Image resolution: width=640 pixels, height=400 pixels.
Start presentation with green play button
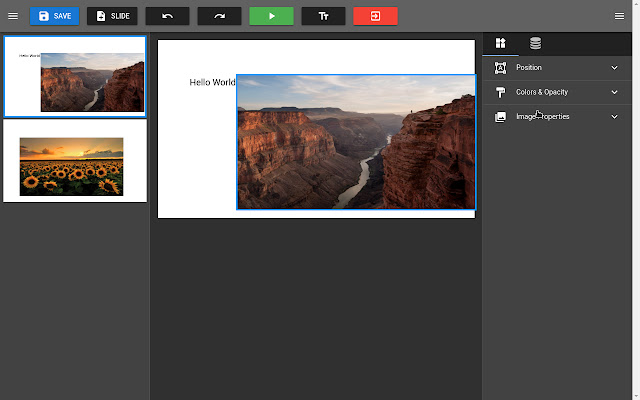(x=271, y=16)
